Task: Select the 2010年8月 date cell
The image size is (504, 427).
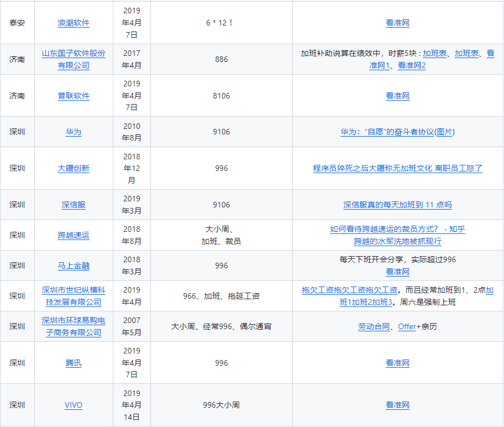Action: coord(132,132)
